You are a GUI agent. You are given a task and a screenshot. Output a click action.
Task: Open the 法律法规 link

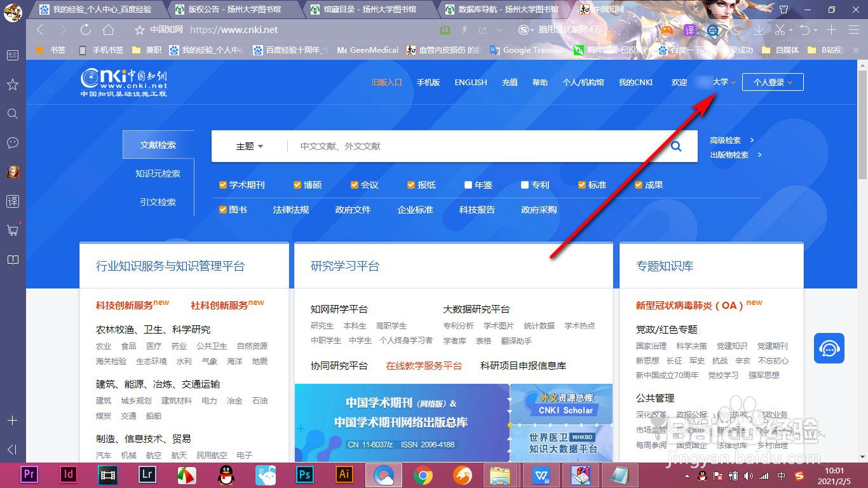coord(291,210)
